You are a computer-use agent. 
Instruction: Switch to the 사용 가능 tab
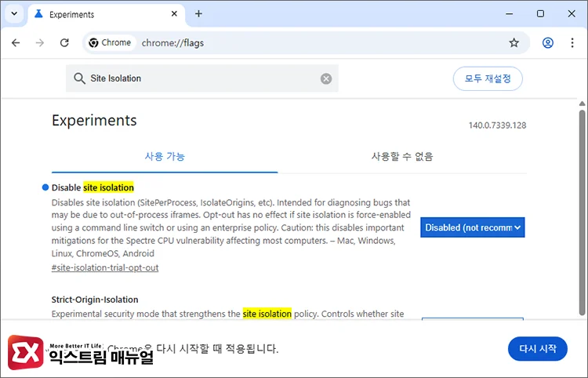[165, 156]
